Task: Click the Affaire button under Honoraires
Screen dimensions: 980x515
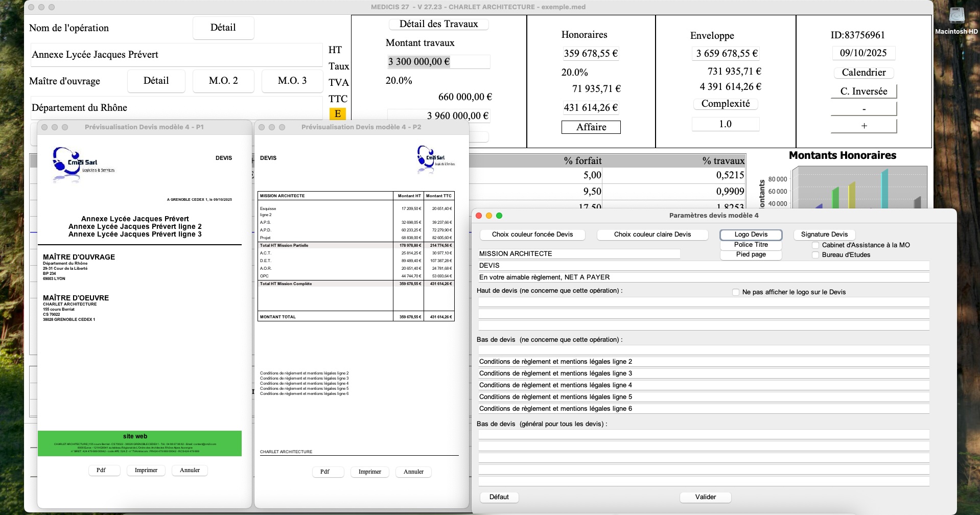Action: pyautogui.click(x=591, y=127)
